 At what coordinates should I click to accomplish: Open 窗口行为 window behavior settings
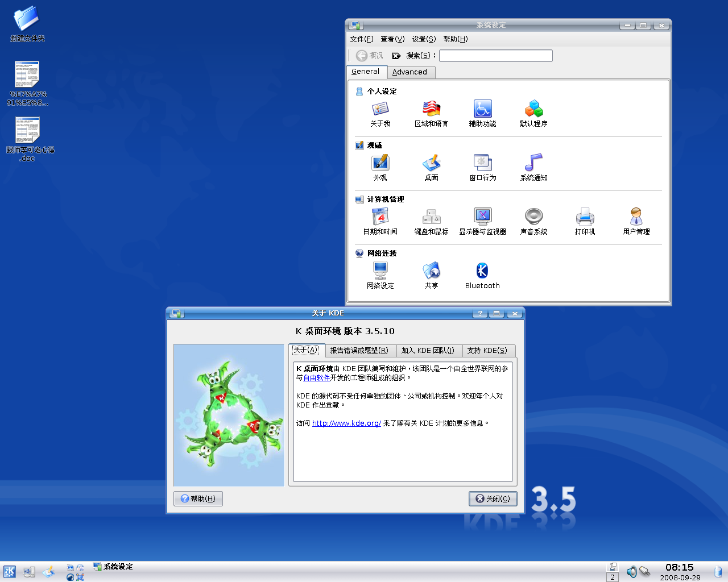tap(482, 168)
